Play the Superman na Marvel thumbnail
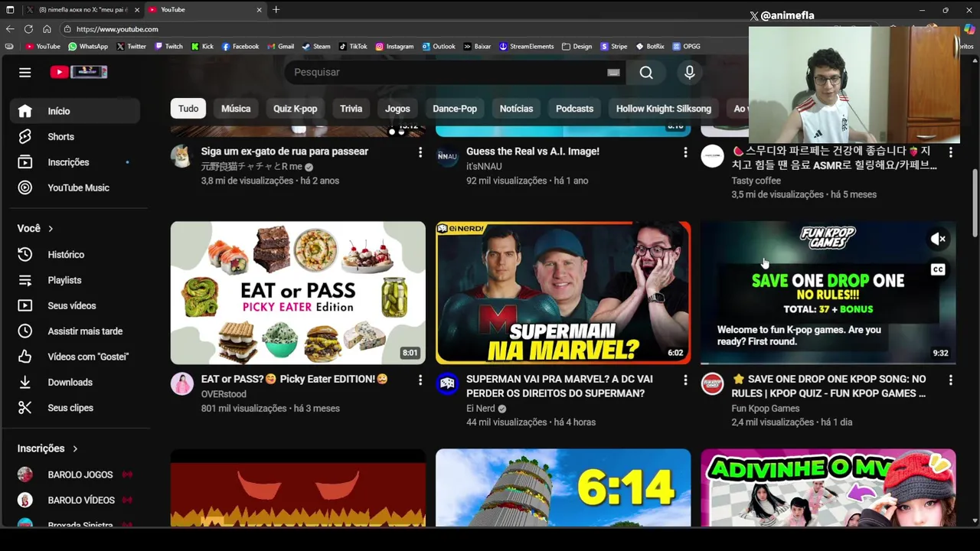Viewport: 980px width, 551px height. (x=563, y=293)
